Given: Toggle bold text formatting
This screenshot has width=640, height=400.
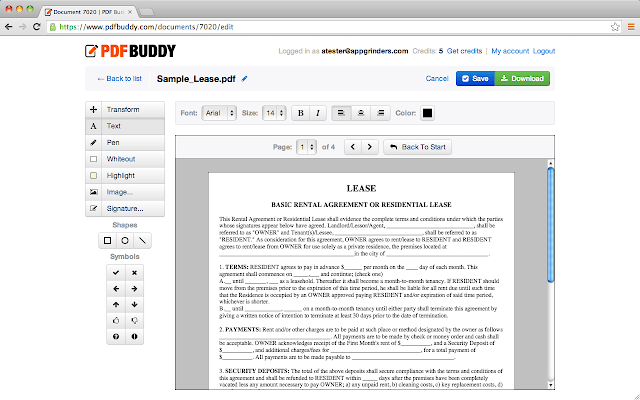Looking at the screenshot, I should coord(301,113).
